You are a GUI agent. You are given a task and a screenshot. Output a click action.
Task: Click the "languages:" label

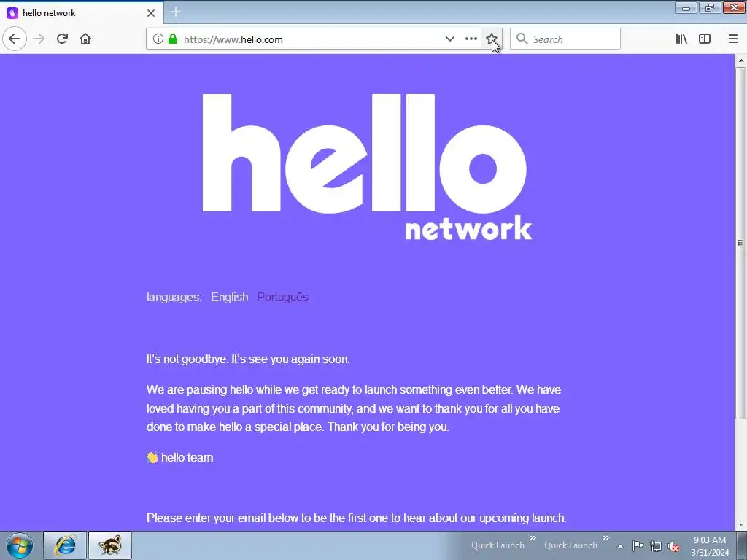174,297
